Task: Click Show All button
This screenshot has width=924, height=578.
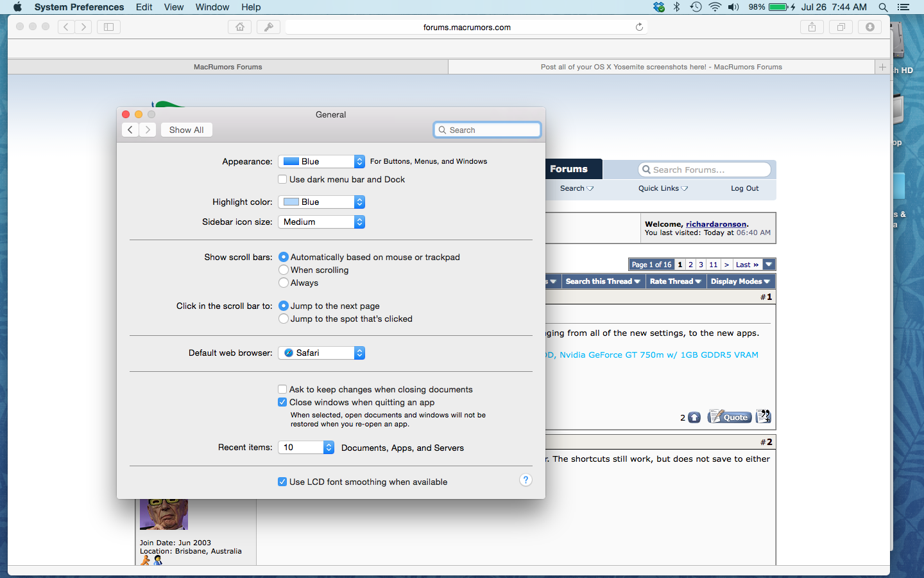Action: click(186, 130)
